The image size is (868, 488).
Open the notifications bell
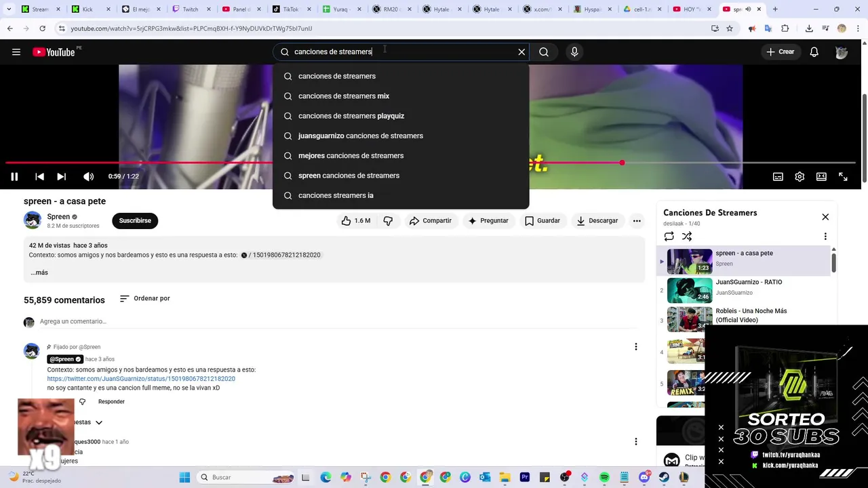click(814, 52)
